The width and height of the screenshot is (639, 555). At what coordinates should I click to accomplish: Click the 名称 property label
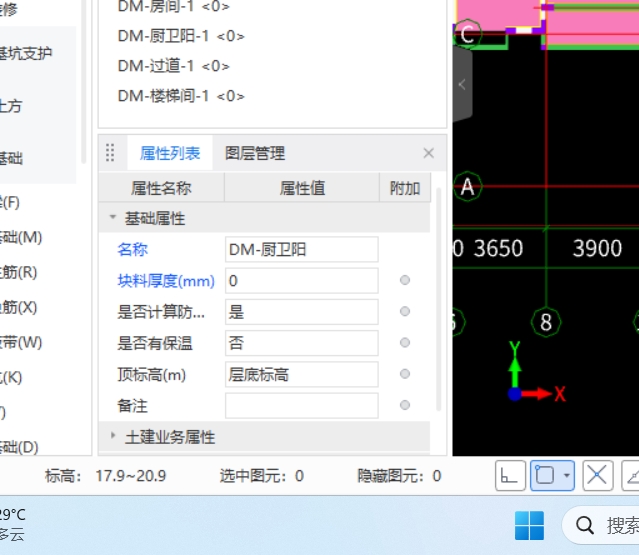132,249
